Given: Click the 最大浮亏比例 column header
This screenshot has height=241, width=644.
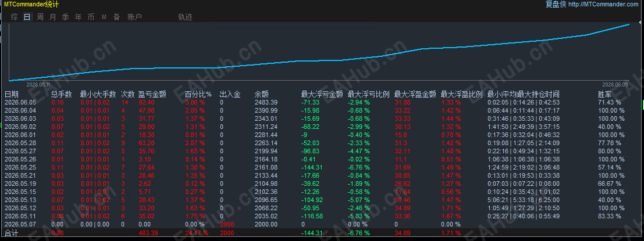Looking at the screenshot, I should click(369, 95).
